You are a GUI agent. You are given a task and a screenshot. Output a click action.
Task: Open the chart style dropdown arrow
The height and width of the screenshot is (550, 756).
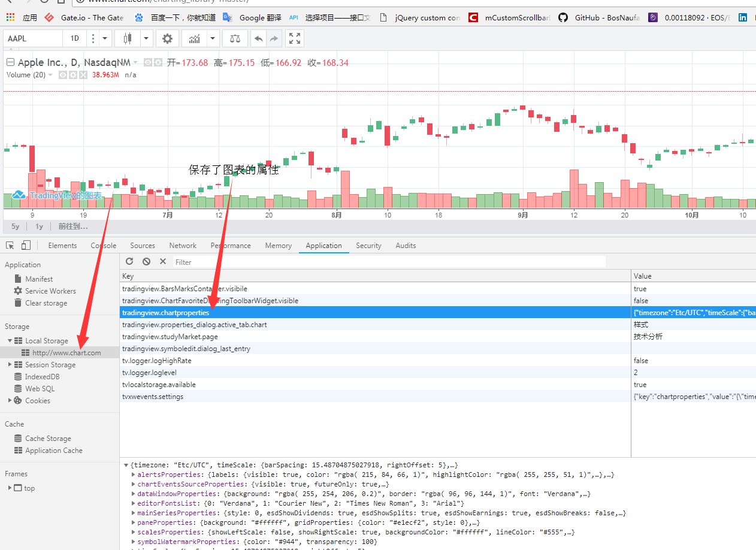147,38
